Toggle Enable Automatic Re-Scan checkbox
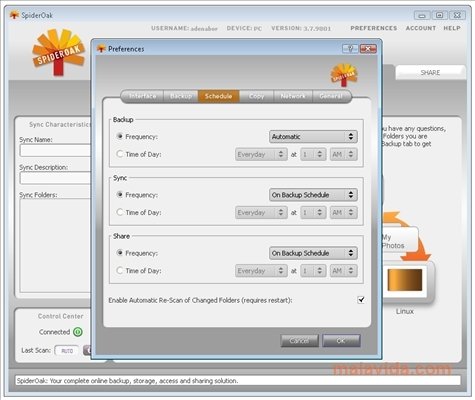This screenshot has width=475, height=400. click(x=361, y=300)
